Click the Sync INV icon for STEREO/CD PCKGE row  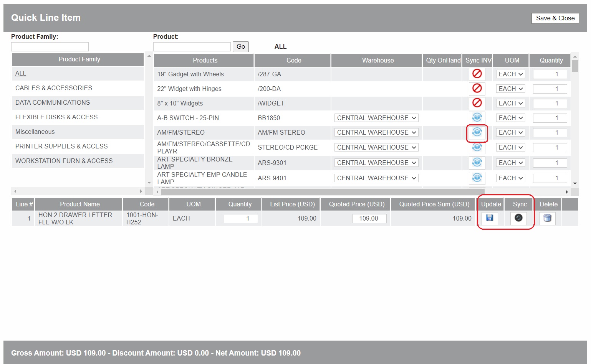(x=477, y=147)
